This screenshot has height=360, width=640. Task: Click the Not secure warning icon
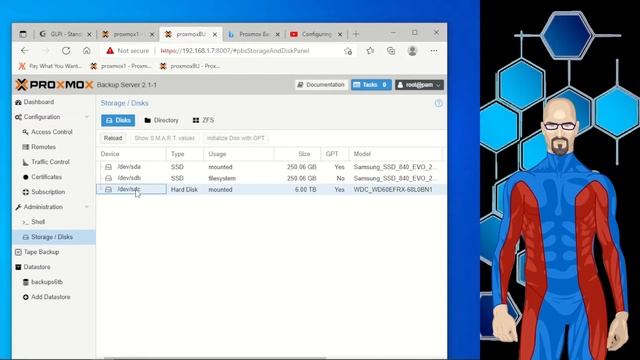tap(110, 51)
